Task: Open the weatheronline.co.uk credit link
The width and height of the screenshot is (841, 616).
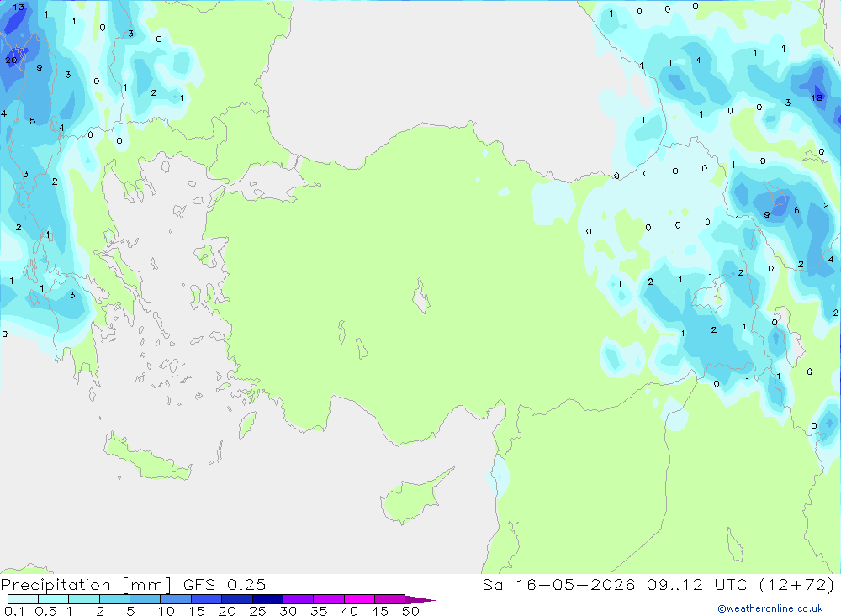Action: click(770, 608)
